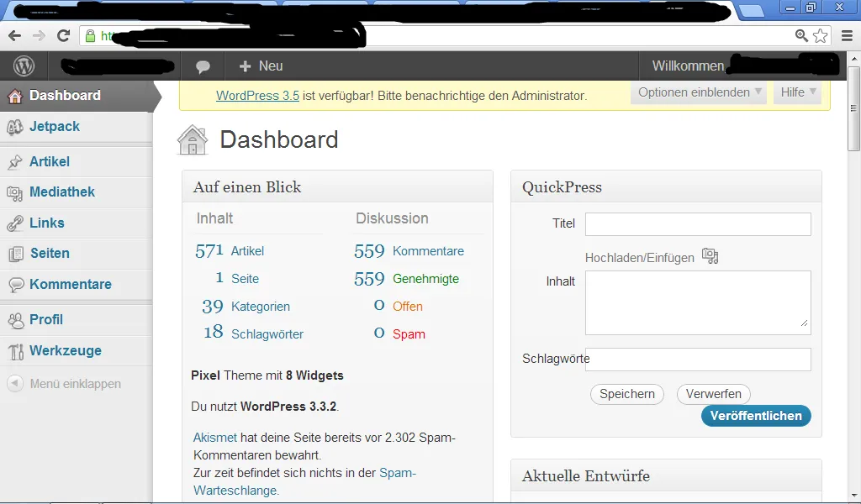Image resolution: width=861 pixels, height=504 pixels.
Task: Reload the page with refresh icon
Action: coord(64,36)
